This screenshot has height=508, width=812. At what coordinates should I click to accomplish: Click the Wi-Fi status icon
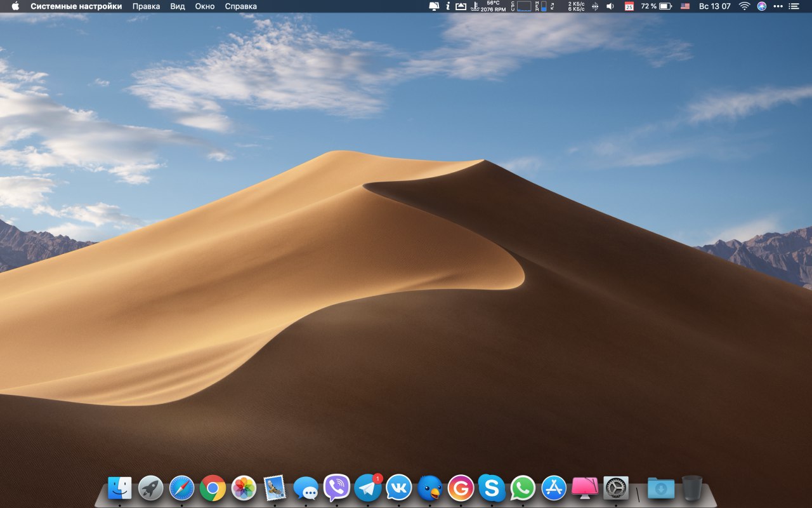click(744, 6)
